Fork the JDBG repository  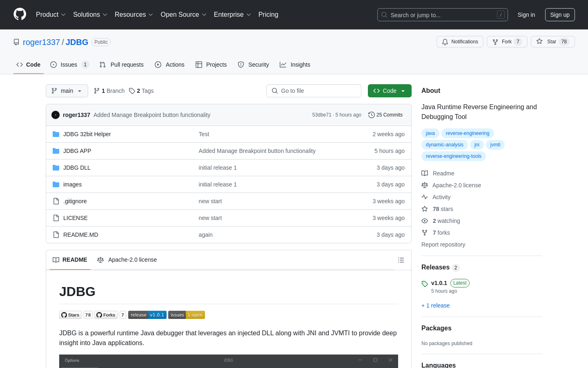point(507,42)
